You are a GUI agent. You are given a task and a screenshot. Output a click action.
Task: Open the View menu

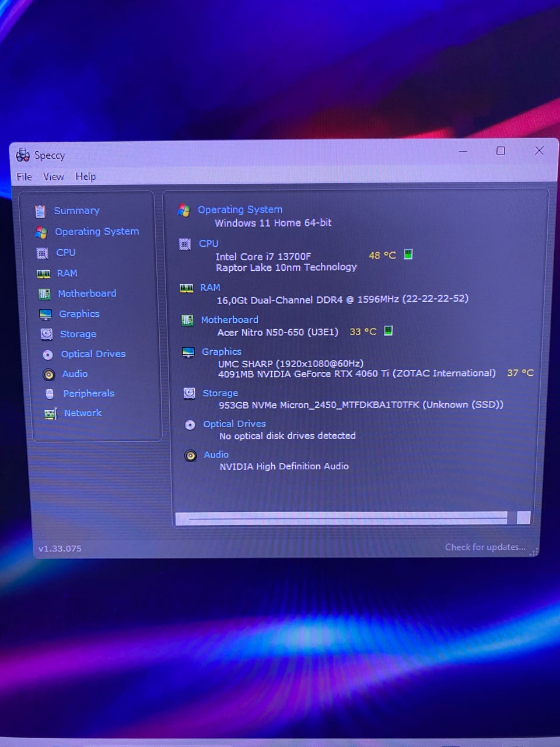pos(54,177)
